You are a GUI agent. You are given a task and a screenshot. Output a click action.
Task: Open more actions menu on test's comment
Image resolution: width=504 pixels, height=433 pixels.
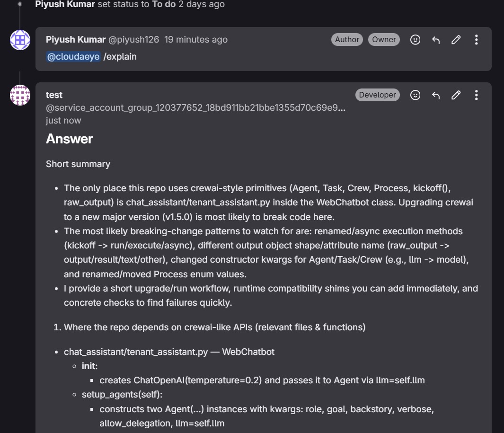point(477,95)
